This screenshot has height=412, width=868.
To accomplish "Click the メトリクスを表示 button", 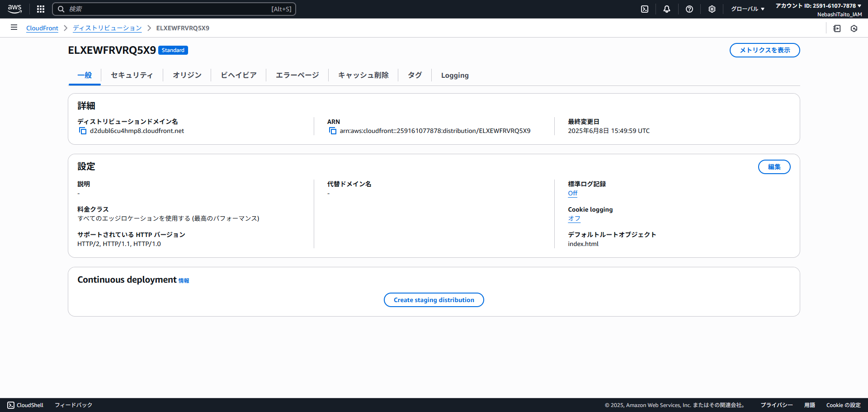I will pyautogui.click(x=764, y=50).
